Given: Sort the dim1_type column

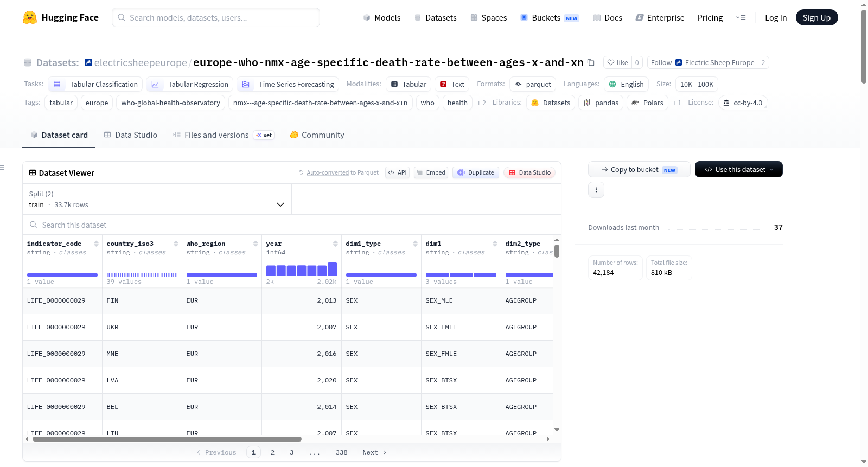Looking at the screenshot, I should pos(415,244).
